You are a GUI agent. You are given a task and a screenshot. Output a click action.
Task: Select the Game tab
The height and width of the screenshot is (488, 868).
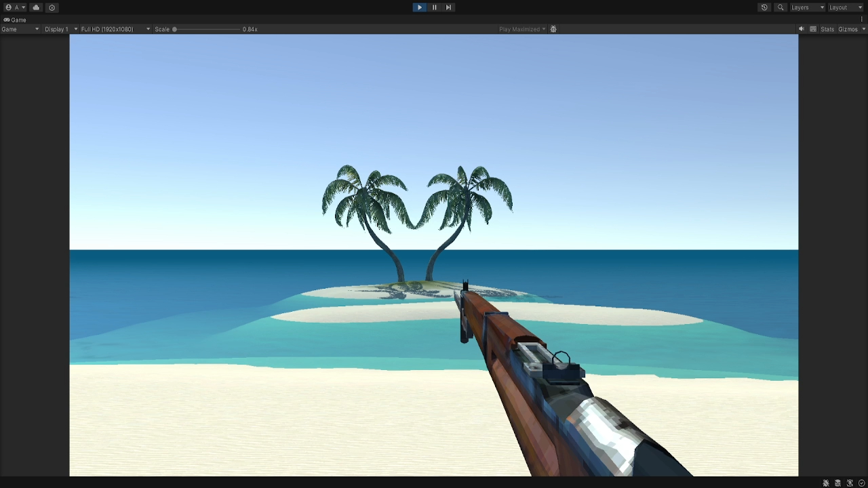15,20
